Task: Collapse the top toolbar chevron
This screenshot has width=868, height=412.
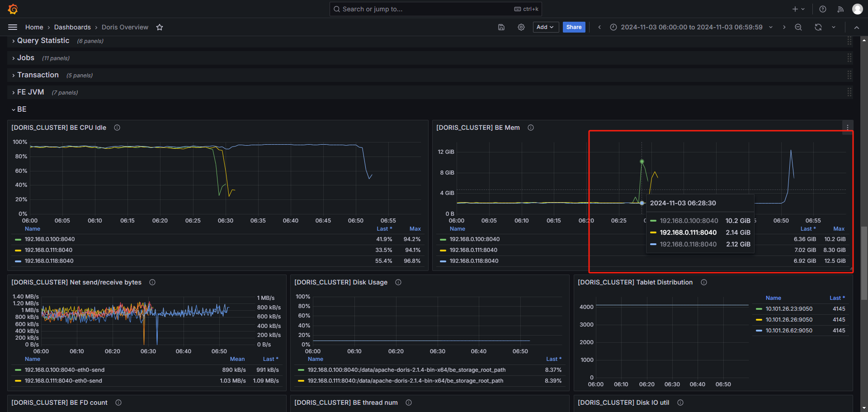Action: click(857, 27)
